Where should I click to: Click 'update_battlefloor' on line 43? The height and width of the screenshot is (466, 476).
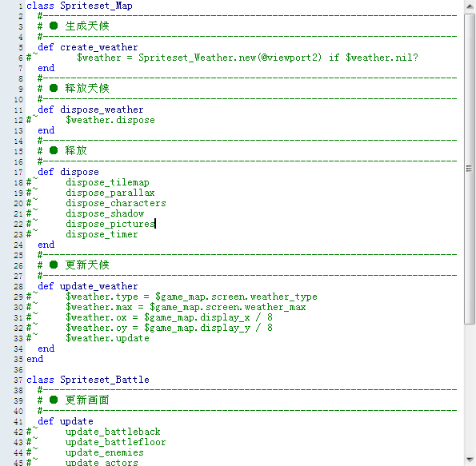point(116,442)
